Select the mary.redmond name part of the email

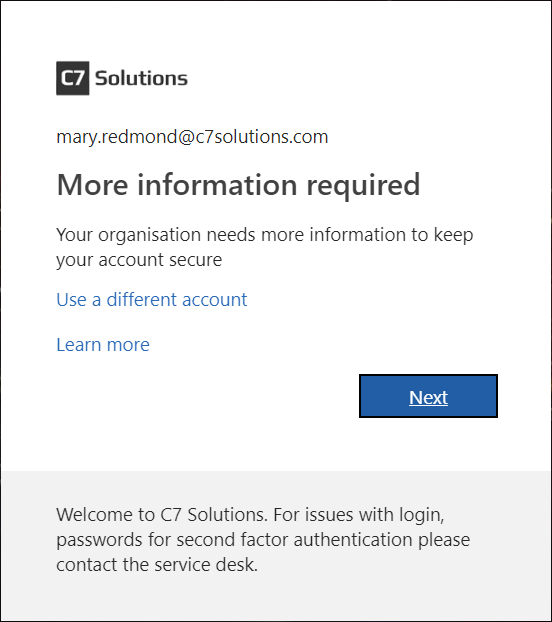click(x=117, y=137)
